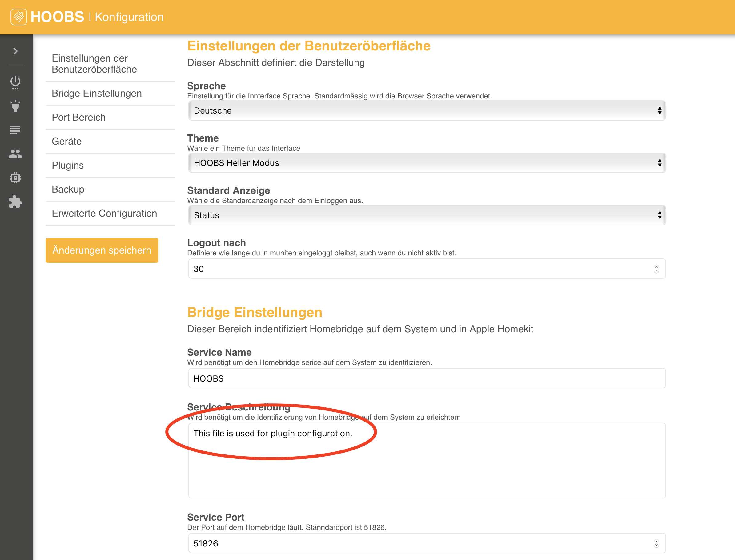Select the Backup navigation entry
Screen dimensions: 735x560
tap(68, 189)
